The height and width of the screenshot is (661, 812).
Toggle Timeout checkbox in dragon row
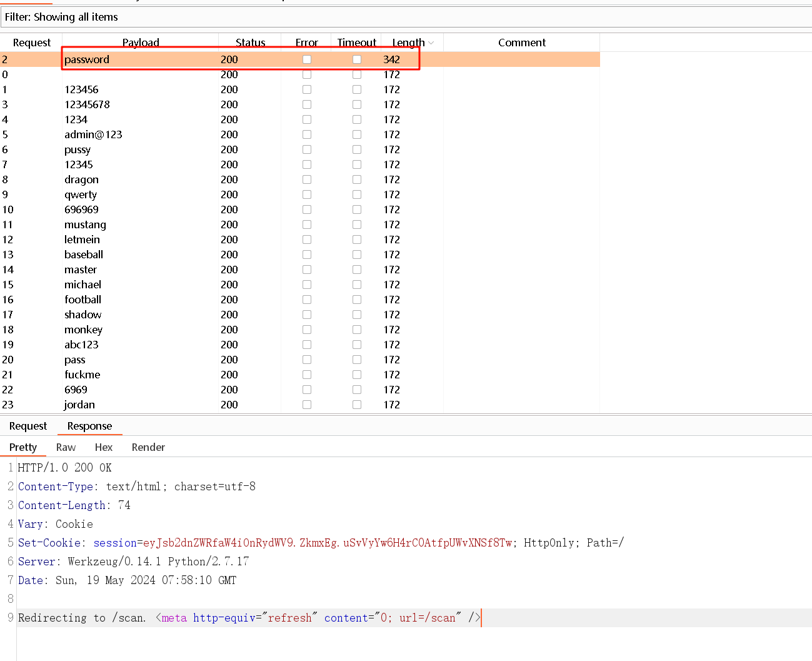[x=357, y=179]
